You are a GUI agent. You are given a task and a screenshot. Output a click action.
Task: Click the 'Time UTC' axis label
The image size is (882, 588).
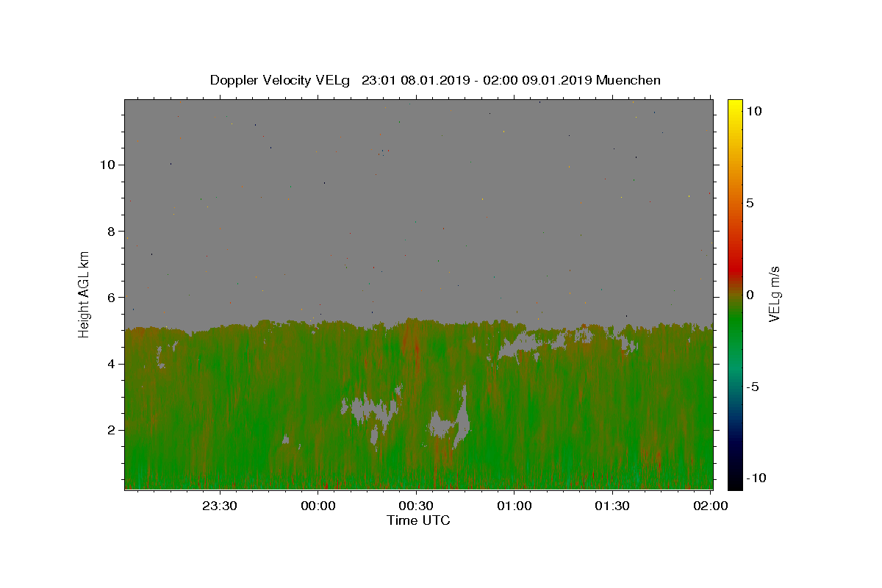coord(418,520)
